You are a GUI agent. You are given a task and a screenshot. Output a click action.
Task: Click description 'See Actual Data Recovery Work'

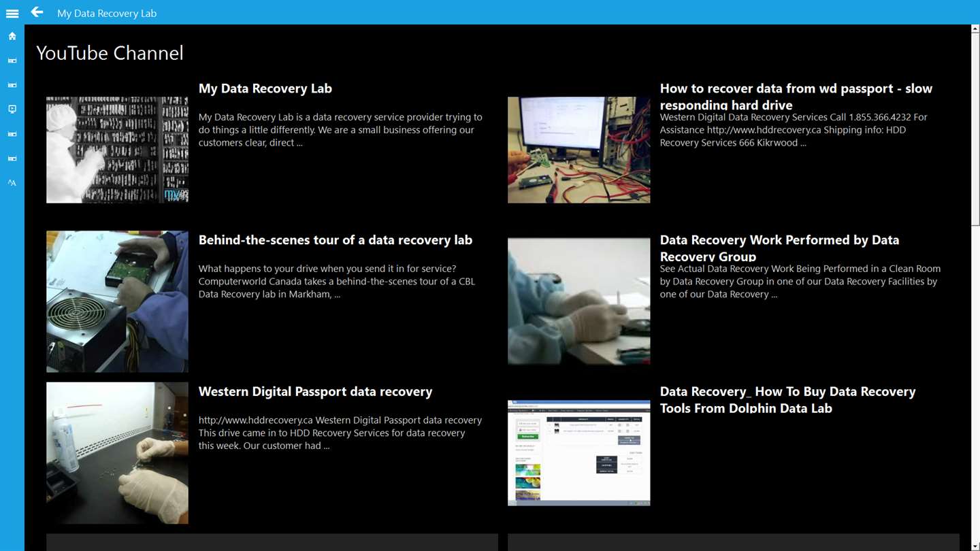click(800, 282)
